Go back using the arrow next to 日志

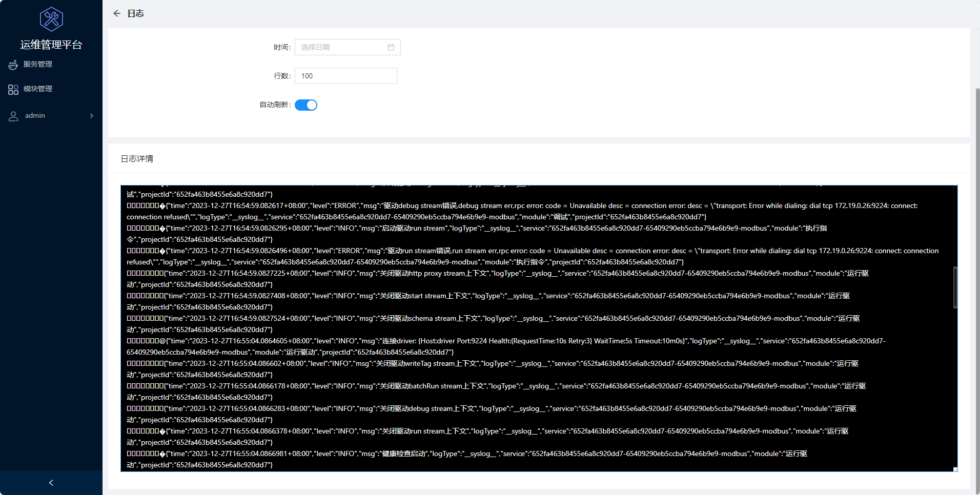(117, 13)
